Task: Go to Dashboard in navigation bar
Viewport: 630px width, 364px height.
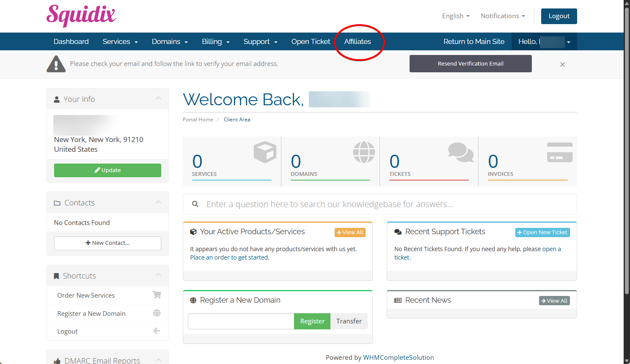Action: click(71, 41)
